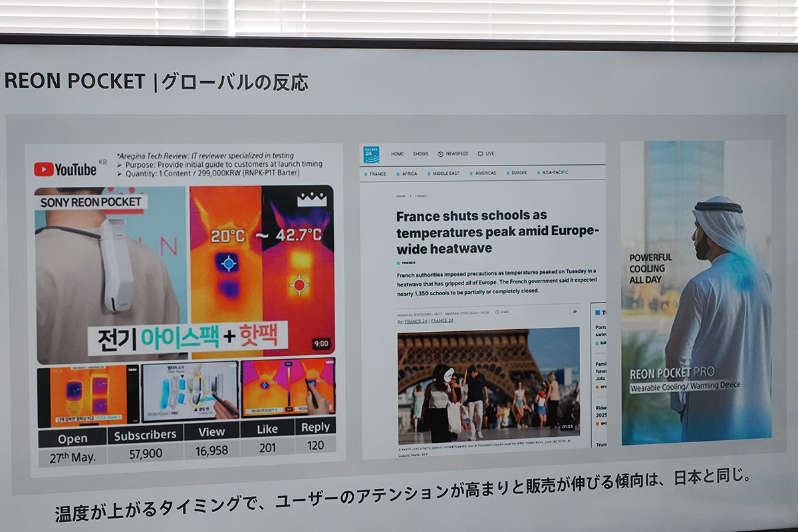This screenshot has width=798, height=532.
Task: Click the 9:00 duration badge on video
Action: 321,344
